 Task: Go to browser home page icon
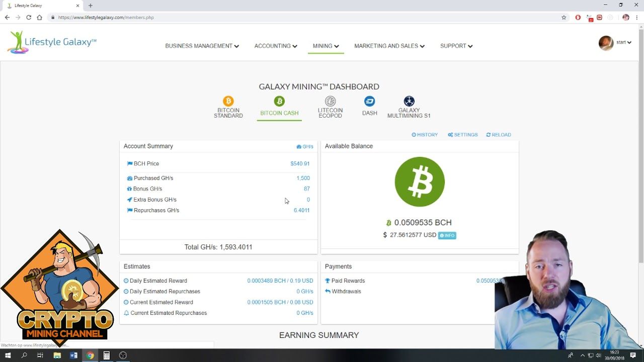tap(39, 17)
